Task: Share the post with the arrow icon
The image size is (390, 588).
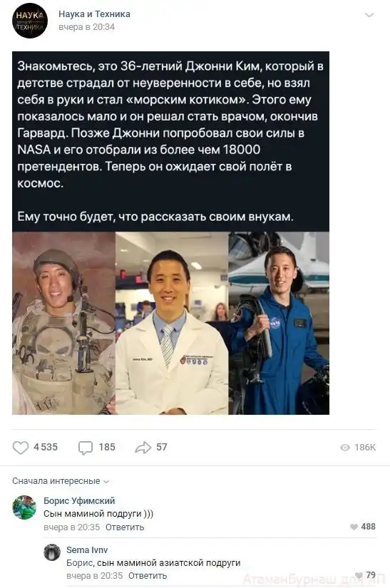Action: click(x=143, y=447)
